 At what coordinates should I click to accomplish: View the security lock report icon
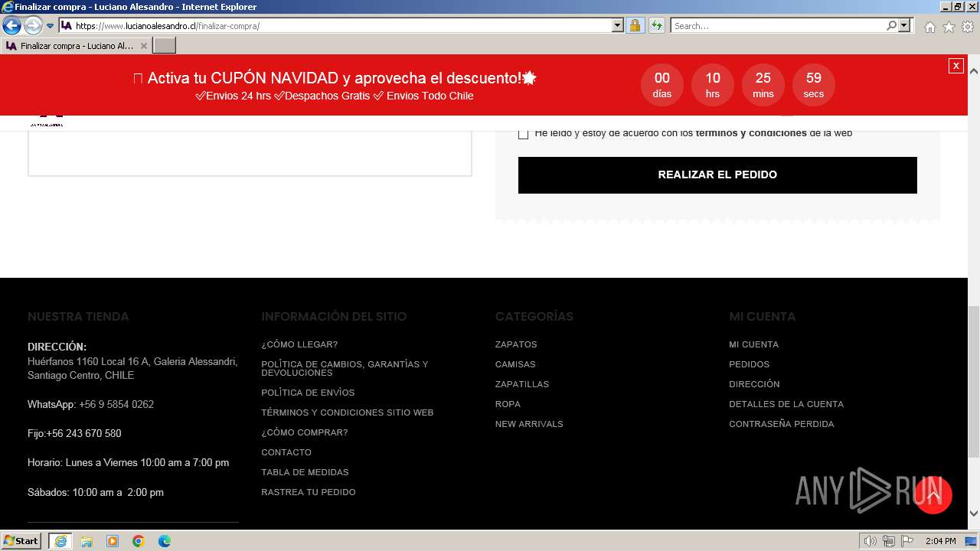635,26
